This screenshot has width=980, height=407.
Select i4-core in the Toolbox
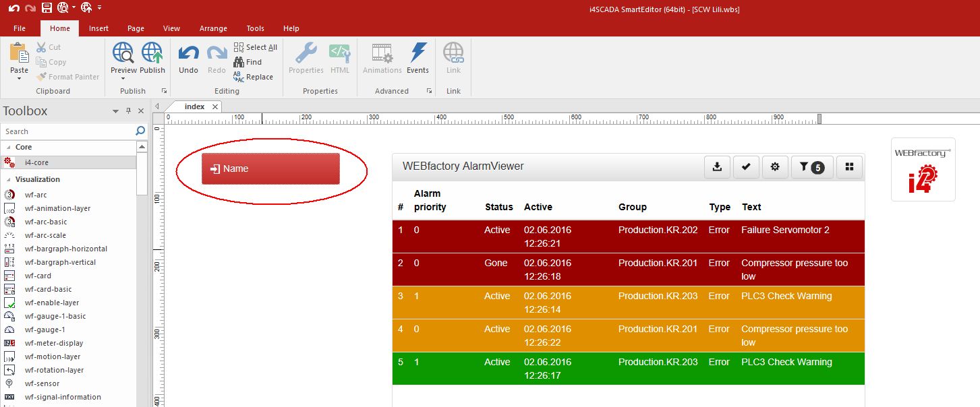point(69,162)
